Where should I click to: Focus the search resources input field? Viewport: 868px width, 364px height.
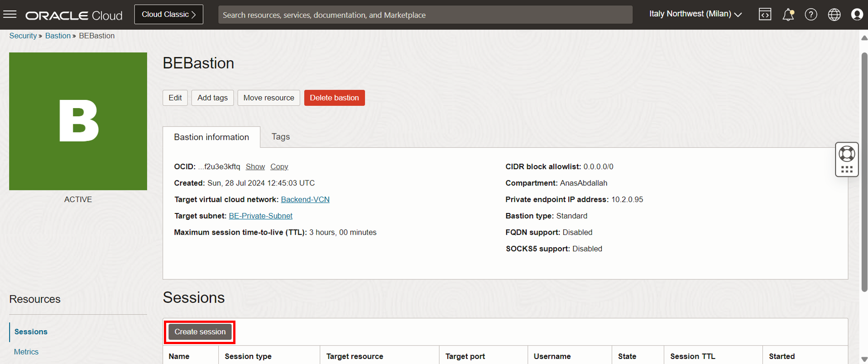[x=425, y=15]
